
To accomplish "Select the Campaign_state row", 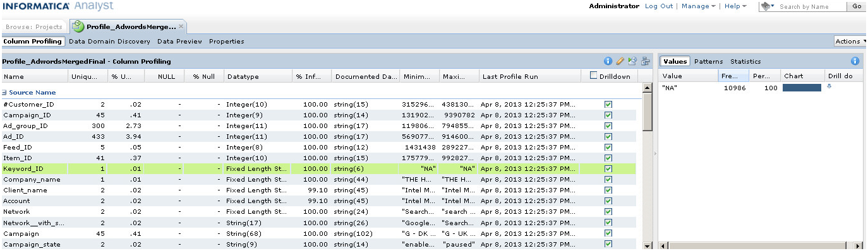I will [318, 243].
